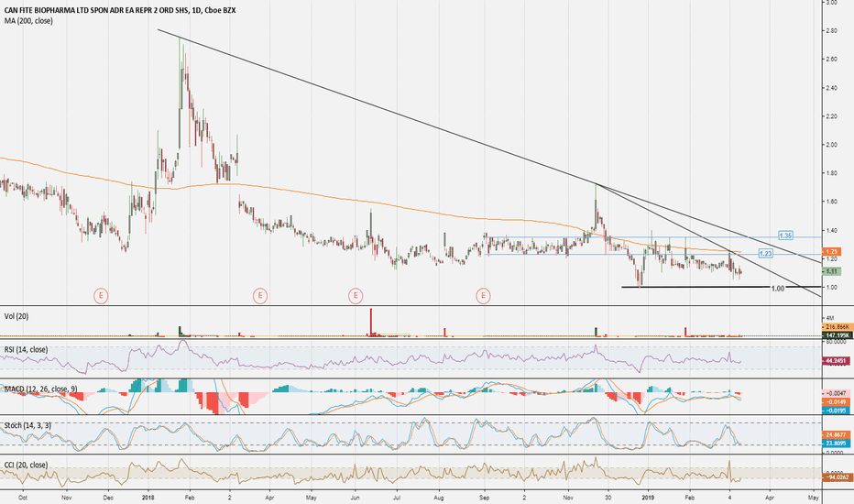Select the -0.0149 MACD value tag
Image resolution: width=854 pixels, height=504 pixels.
pos(835,401)
